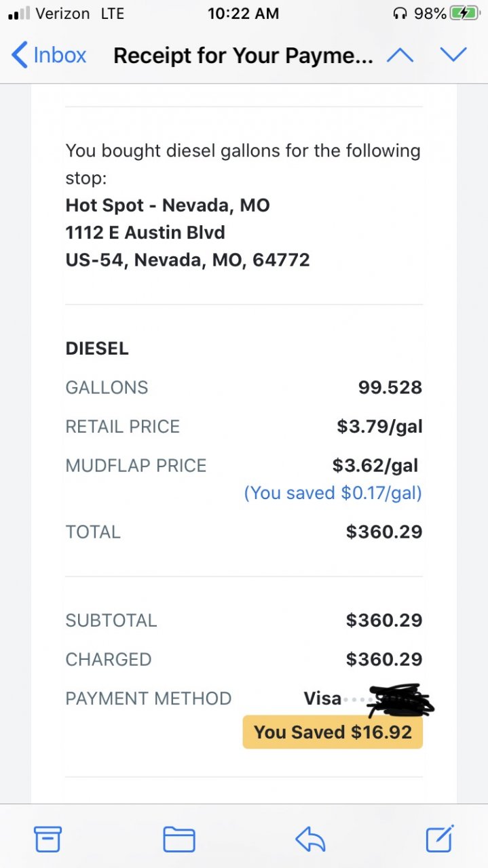488x868 pixels.
Task: Tap the Visa payment method text
Action: click(x=322, y=698)
